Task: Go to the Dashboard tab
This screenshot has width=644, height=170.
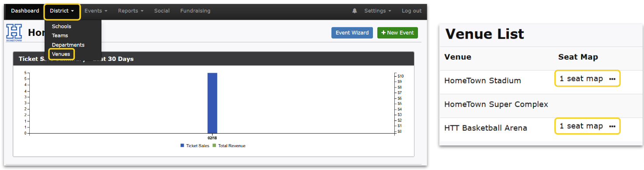Action: coord(25,11)
